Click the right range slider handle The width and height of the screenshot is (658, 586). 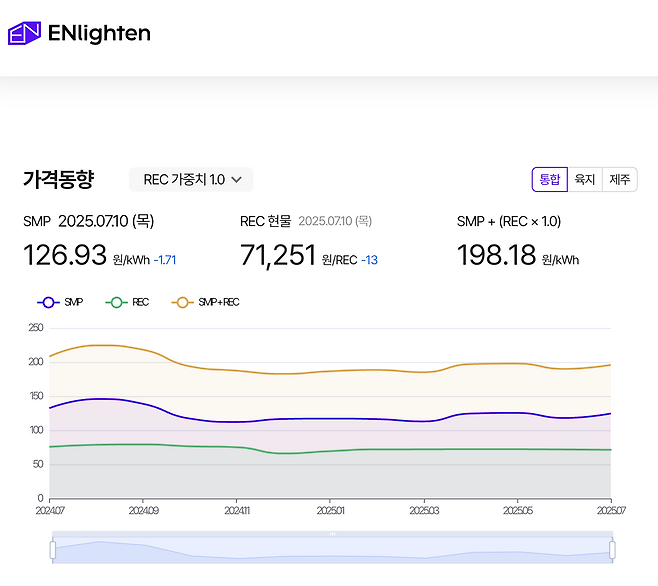(x=612, y=550)
